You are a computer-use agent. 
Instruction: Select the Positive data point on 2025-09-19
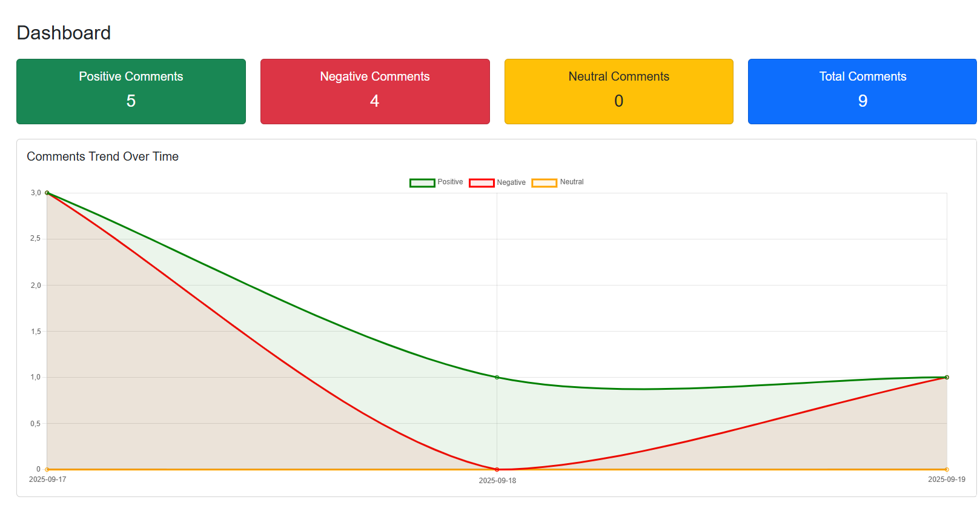point(947,377)
